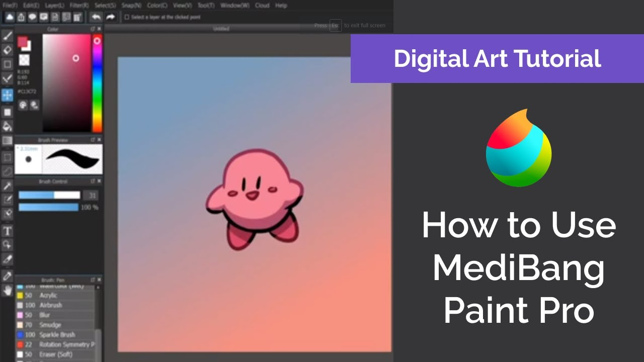This screenshot has width=644, height=362.
Task: Select the Airbrush brush
Action: click(55, 305)
